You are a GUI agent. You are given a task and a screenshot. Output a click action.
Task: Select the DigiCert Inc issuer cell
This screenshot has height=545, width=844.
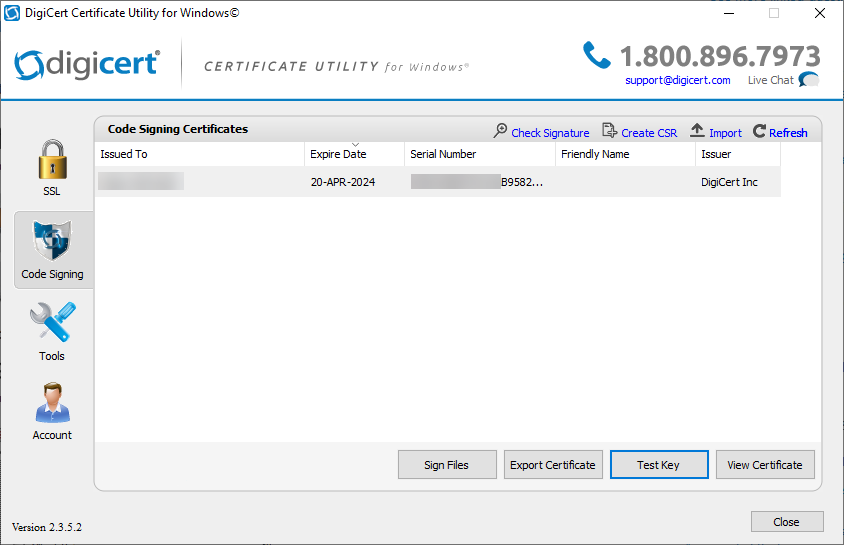tap(729, 182)
